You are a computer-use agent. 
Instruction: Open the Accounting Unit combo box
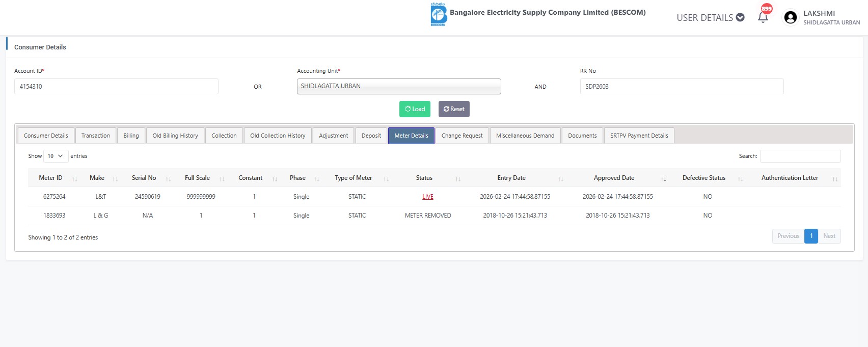pyautogui.click(x=398, y=87)
